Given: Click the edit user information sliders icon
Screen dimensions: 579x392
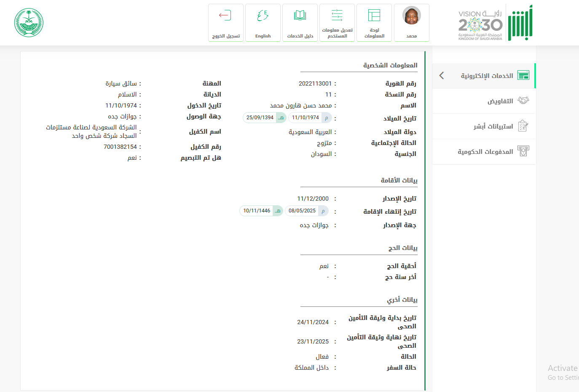Looking at the screenshot, I should point(337,16).
